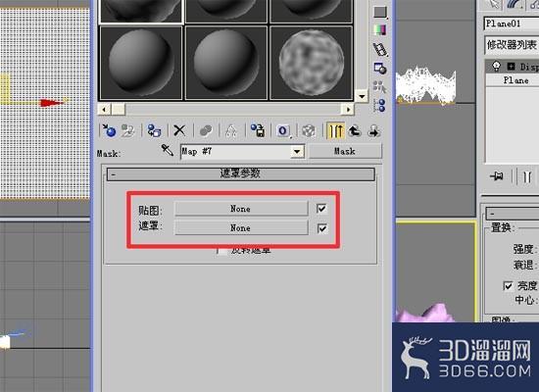
Task: Click Put Material to Scene icon
Action: point(127,130)
